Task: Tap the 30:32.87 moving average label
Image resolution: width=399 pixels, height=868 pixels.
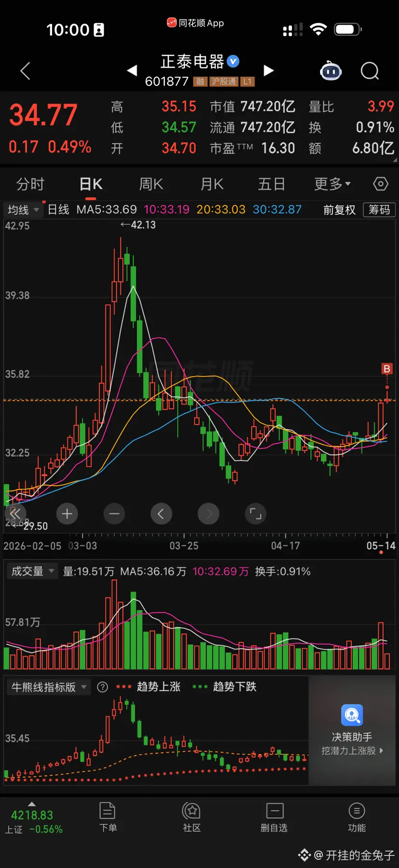Action: [x=277, y=210]
